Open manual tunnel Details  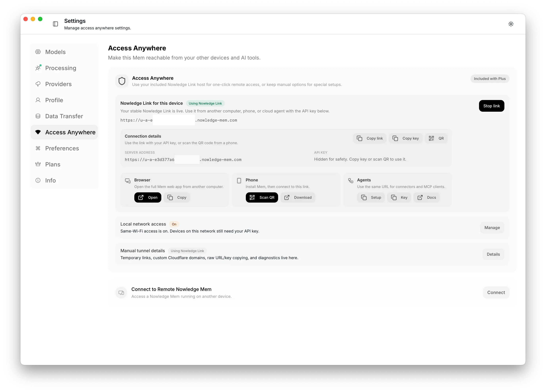[x=493, y=254]
